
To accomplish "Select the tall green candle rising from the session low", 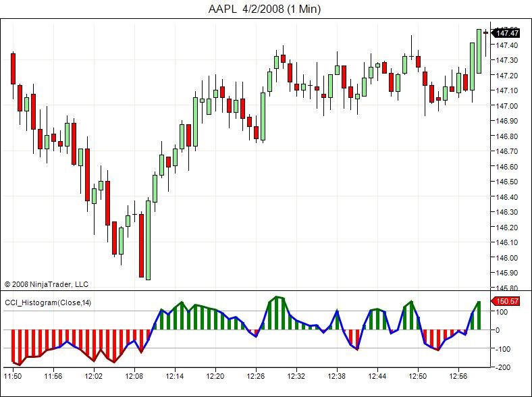I will (149, 240).
